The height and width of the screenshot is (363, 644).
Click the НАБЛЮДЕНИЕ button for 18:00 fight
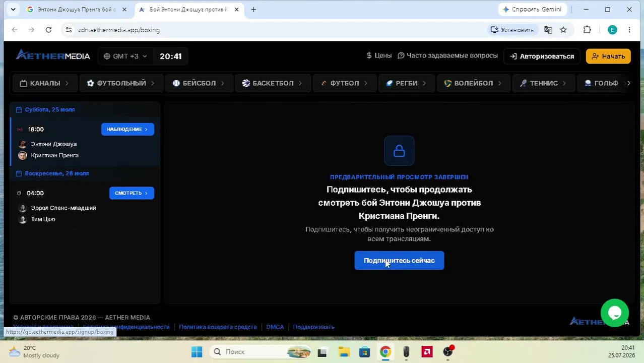pyautogui.click(x=127, y=129)
